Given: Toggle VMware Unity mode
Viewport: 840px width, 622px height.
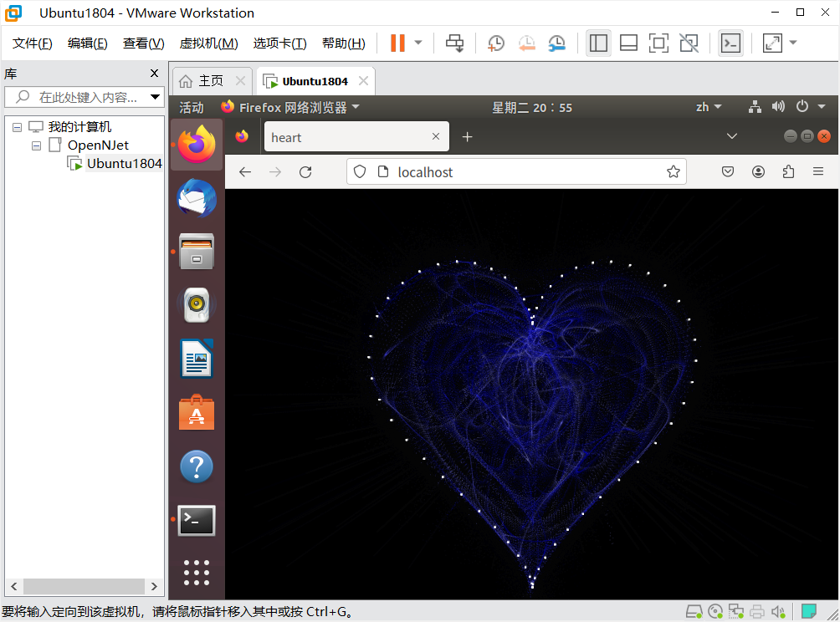Looking at the screenshot, I should click(x=689, y=43).
